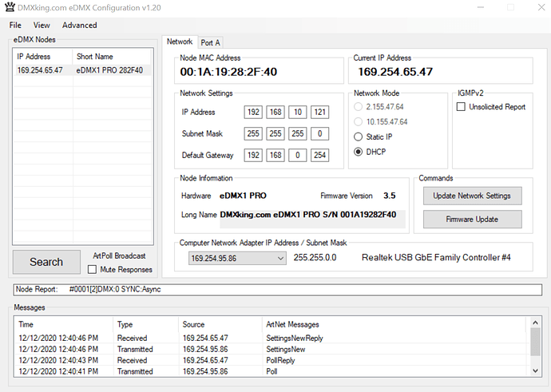Click the Messages scroll up arrow
Viewport: 551px width, 392px height.
[535, 323]
